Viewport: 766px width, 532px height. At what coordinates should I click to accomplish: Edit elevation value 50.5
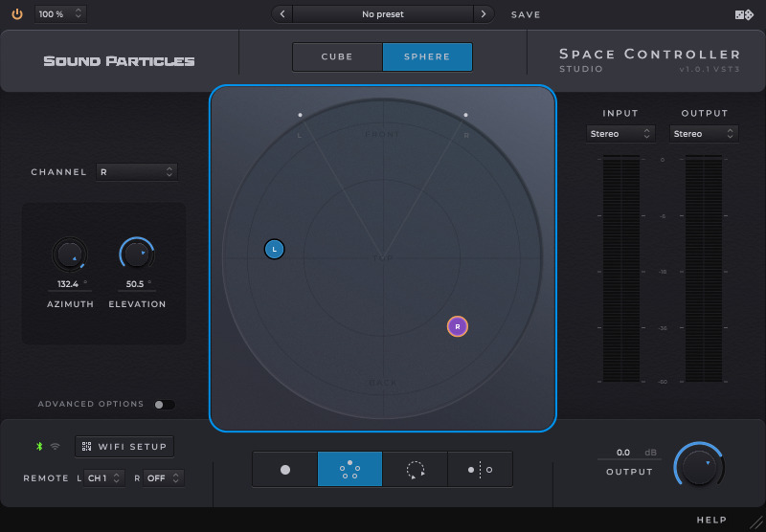pos(135,284)
